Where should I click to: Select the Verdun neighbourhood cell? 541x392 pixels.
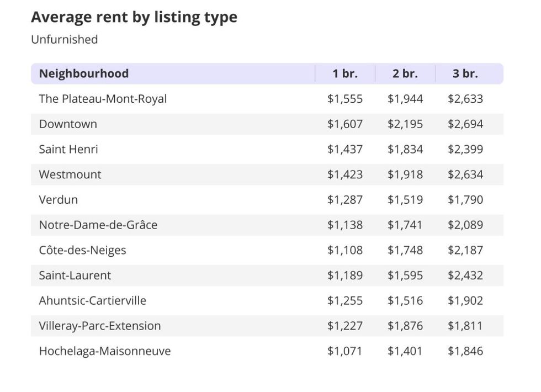[x=59, y=200]
